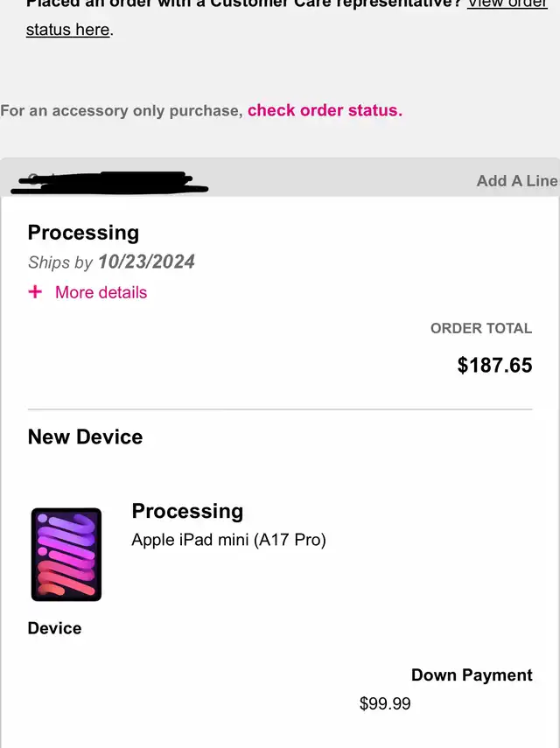Click the New Device section heading
Screen dimensions: 560x748
[x=85, y=437]
